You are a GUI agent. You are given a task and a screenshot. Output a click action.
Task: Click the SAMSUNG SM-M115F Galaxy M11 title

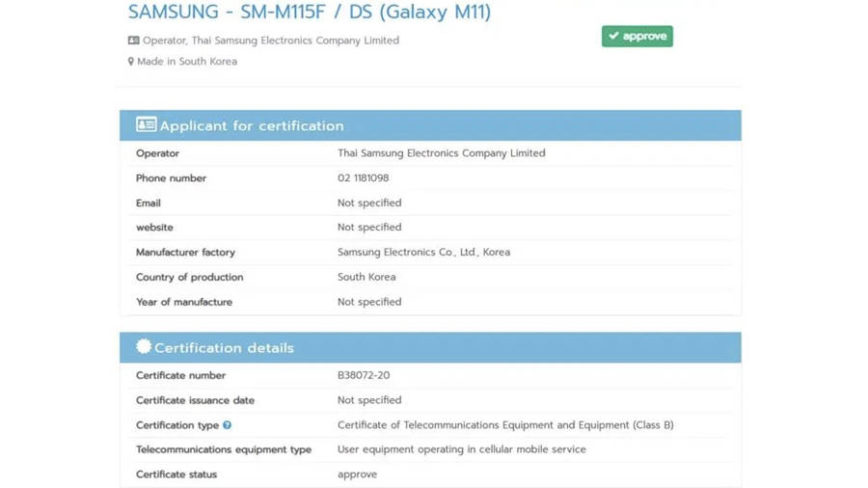(x=310, y=13)
